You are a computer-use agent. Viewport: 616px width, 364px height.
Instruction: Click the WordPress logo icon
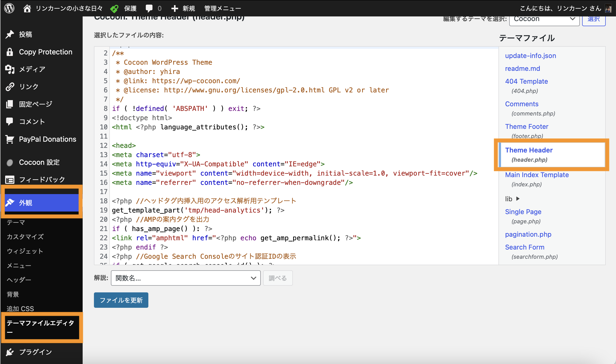[9, 8]
